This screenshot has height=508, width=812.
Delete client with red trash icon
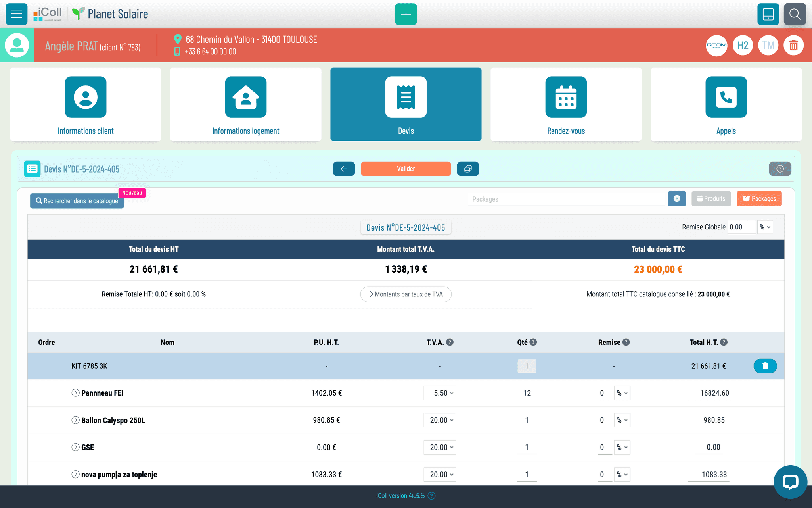coord(793,45)
